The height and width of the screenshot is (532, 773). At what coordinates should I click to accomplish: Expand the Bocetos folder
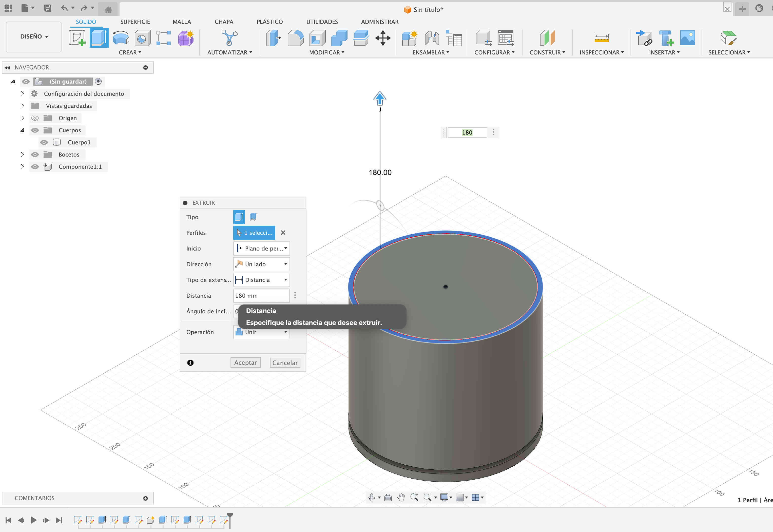[22, 154]
